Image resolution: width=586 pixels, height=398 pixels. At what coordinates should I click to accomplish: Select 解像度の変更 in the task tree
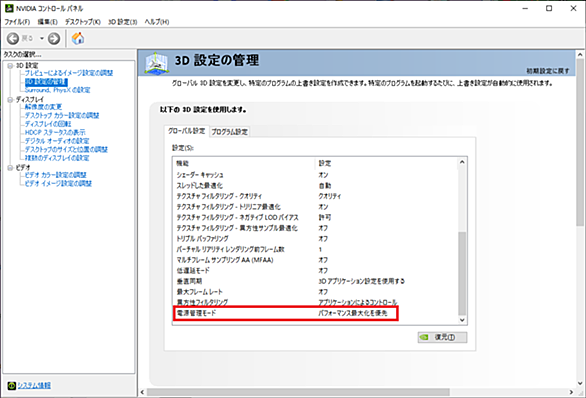point(43,107)
